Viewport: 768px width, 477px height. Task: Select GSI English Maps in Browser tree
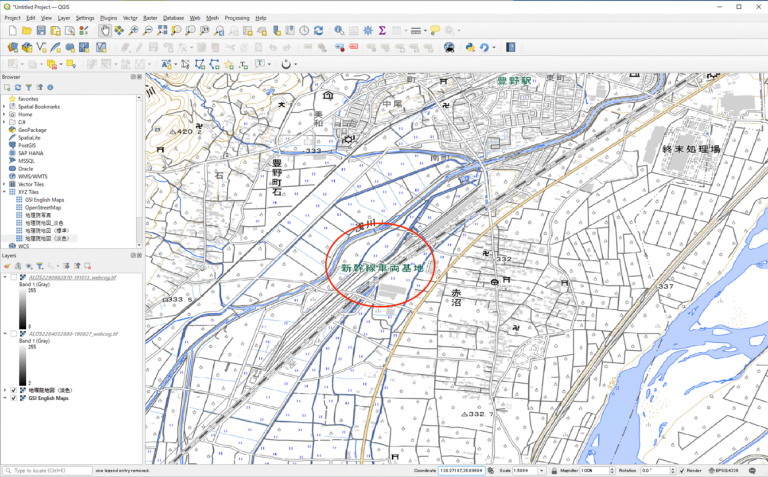(x=45, y=200)
